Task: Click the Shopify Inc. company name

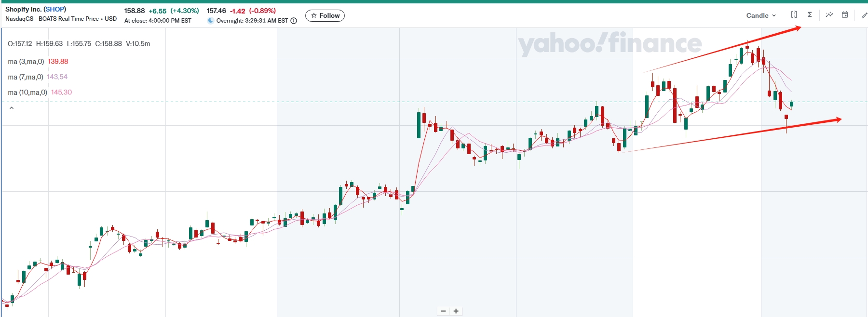Action: [x=23, y=9]
